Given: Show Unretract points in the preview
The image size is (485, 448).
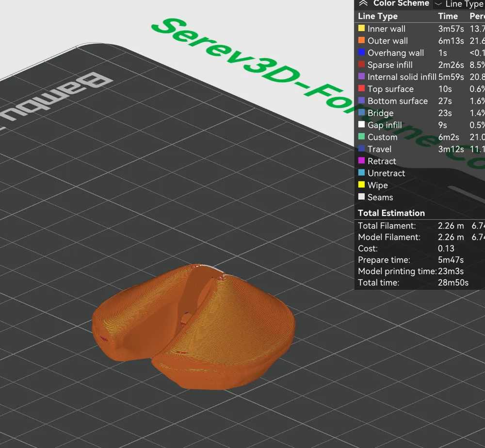Looking at the screenshot, I should 386,173.
